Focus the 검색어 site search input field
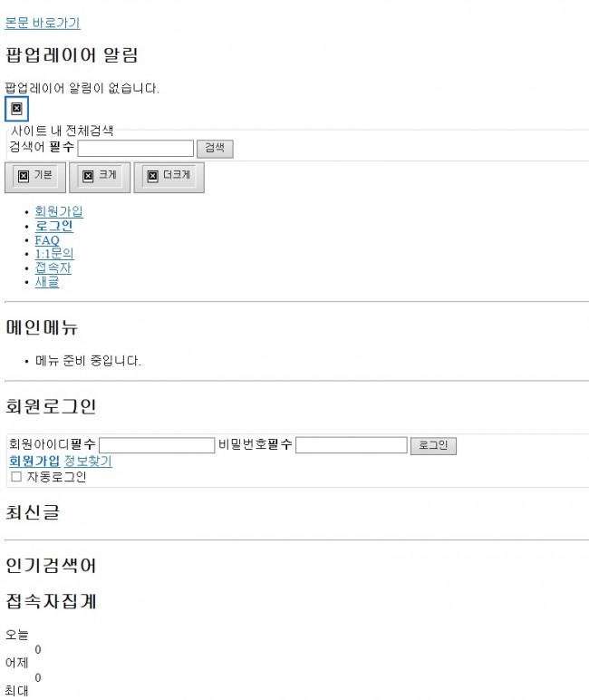589x700 pixels. (136, 148)
